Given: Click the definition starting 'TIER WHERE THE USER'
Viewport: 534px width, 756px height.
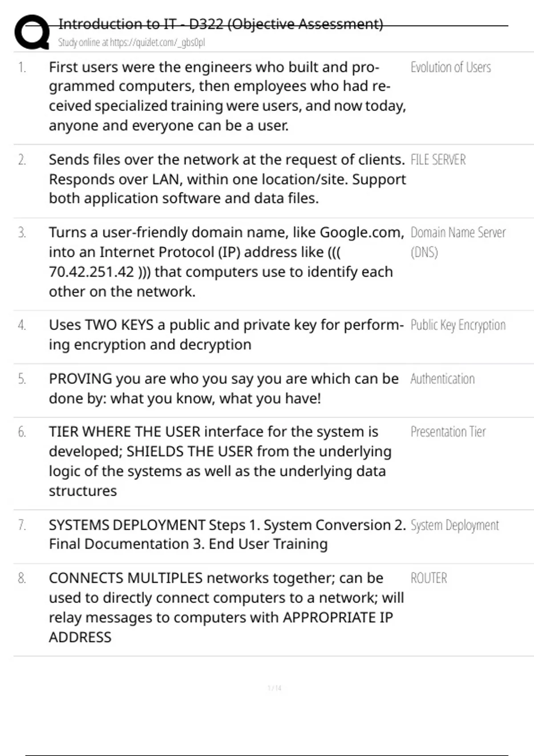Looking at the screenshot, I should [220, 461].
